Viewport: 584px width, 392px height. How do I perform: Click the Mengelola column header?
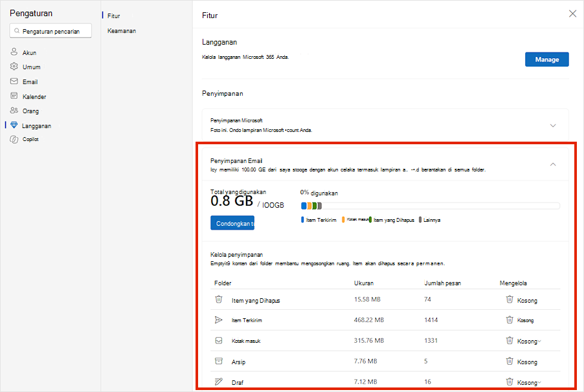(x=513, y=283)
